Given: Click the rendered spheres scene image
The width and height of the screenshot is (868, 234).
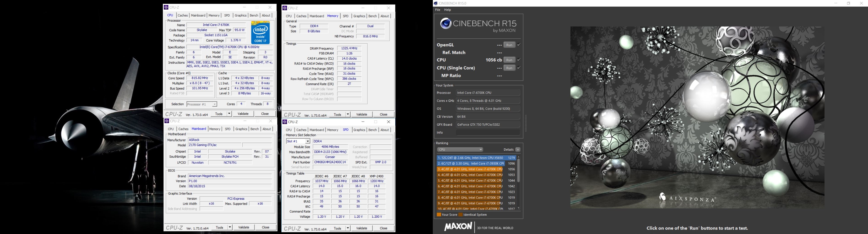Looking at the screenshot, I should [x=697, y=117].
